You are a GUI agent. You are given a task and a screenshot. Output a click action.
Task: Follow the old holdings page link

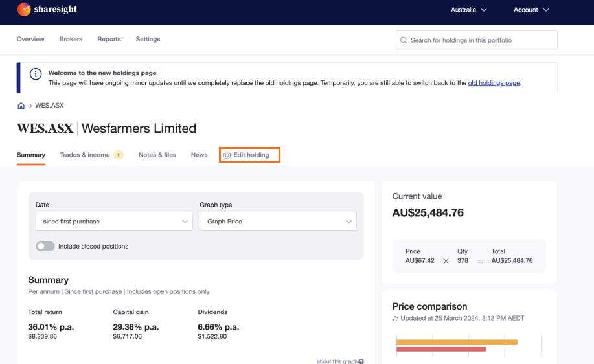pos(494,83)
